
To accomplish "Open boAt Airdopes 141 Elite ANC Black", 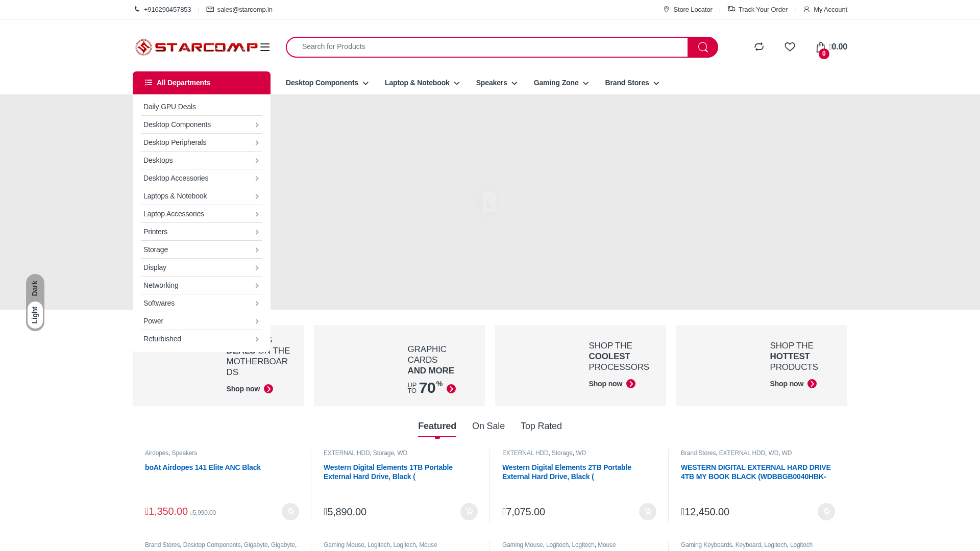I will tap(203, 467).
